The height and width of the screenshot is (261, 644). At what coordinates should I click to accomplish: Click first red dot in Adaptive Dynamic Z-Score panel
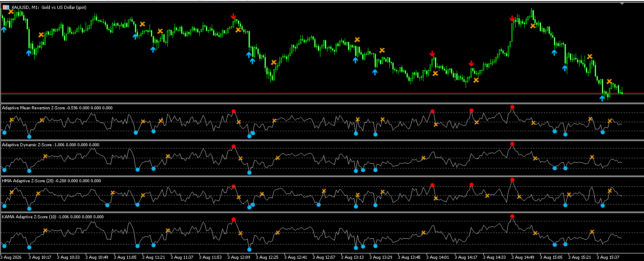pos(233,147)
